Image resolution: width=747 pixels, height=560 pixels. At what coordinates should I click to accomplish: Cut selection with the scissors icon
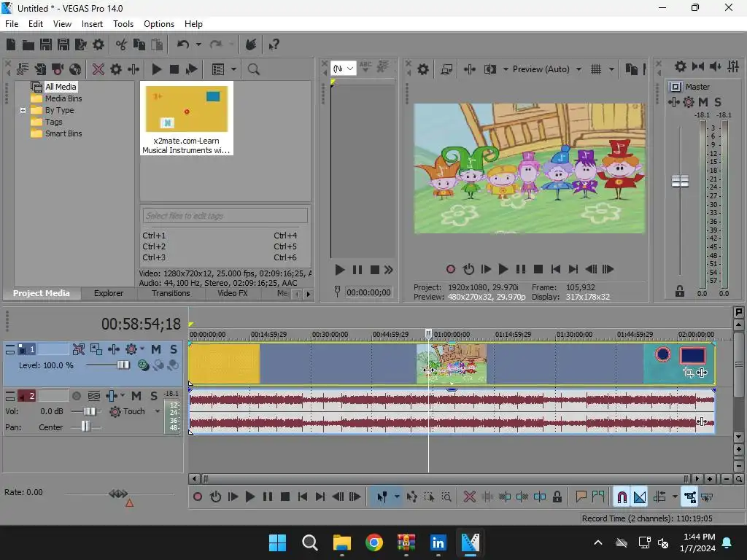pos(122,44)
